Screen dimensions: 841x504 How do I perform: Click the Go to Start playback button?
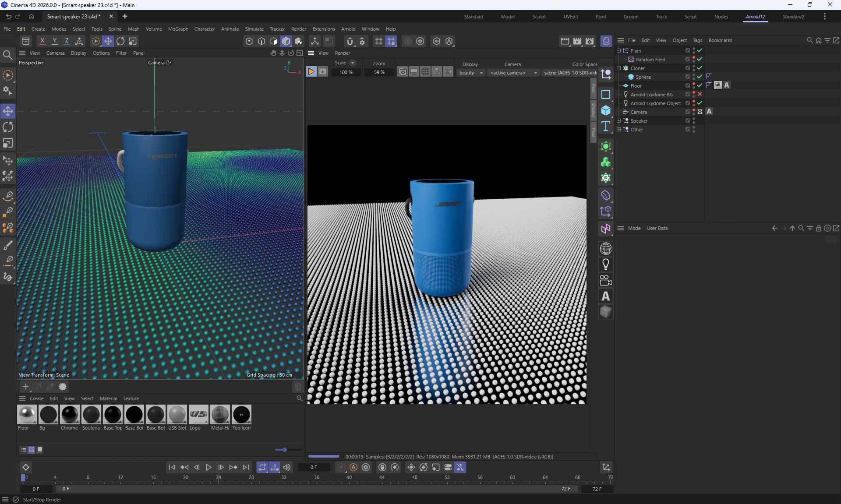pyautogui.click(x=172, y=467)
